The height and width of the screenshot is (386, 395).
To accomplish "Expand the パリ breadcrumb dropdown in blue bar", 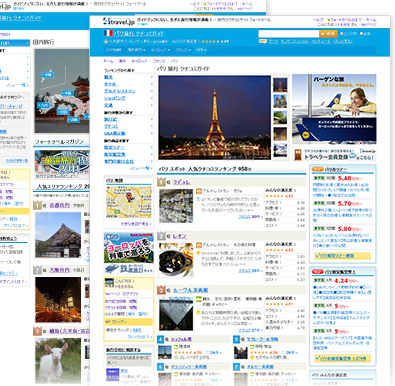I will [x=201, y=50].
